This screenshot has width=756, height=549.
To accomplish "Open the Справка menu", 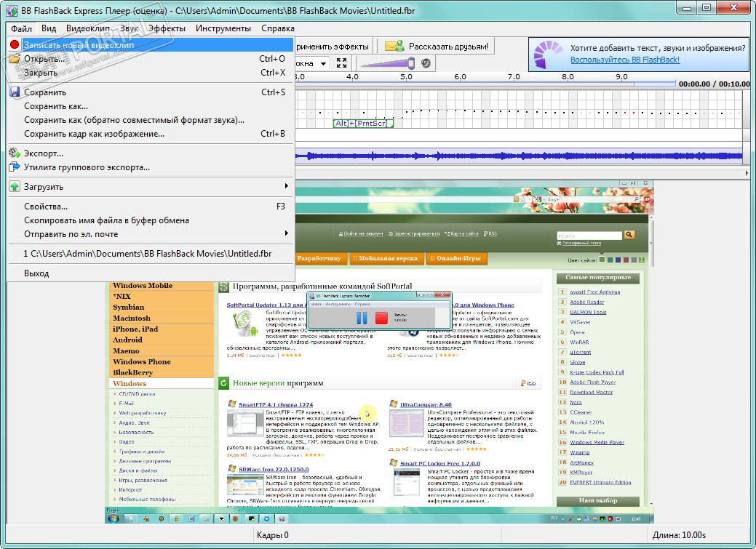I will (x=278, y=28).
